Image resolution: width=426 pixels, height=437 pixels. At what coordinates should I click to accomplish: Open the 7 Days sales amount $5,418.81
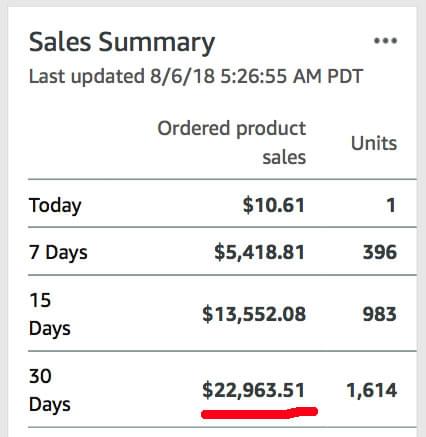[259, 252]
